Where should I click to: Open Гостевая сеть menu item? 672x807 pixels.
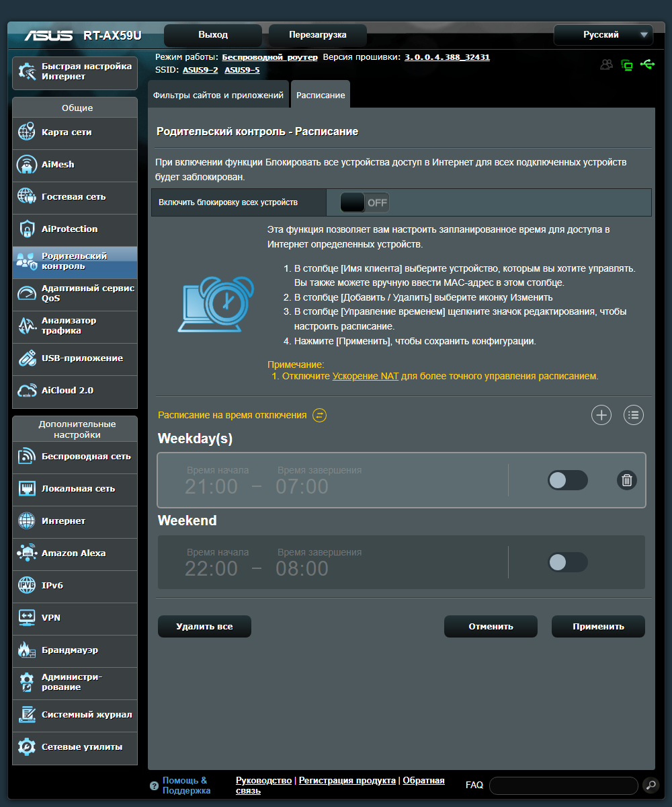(x=75, y=196)
